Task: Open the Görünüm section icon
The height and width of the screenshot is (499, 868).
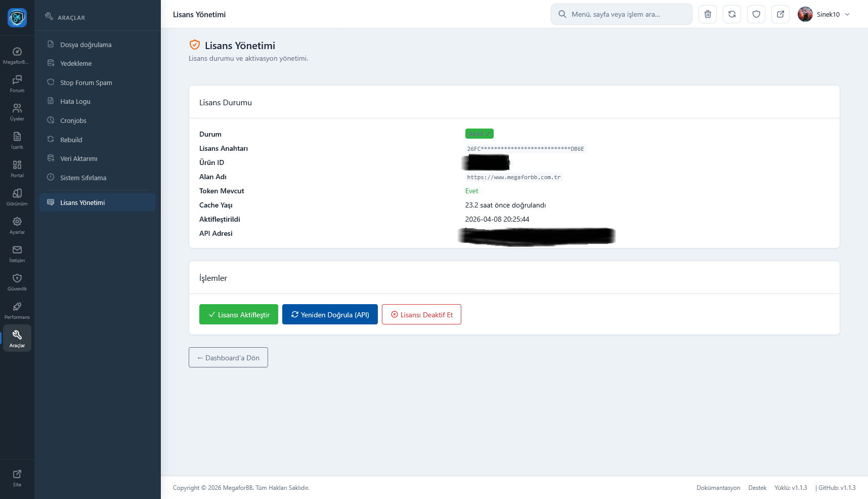Action: (17, 197)
